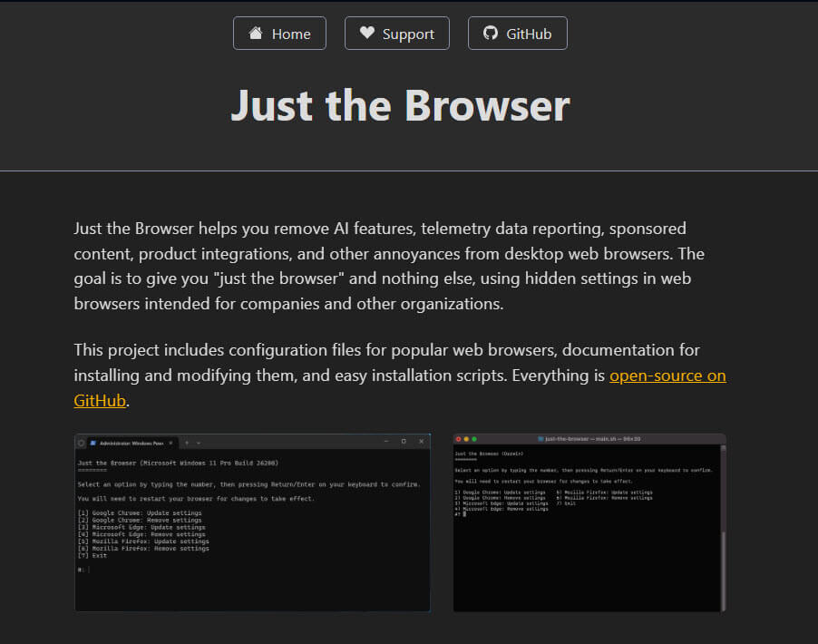Screen dimensions: 818x644
Task: Open the Support page button
Action: point(397,34)
